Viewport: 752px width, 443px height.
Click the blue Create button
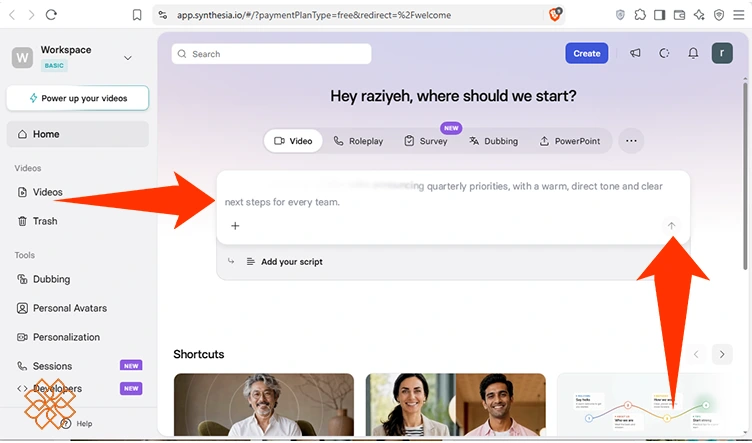click(x=587, y=53)
